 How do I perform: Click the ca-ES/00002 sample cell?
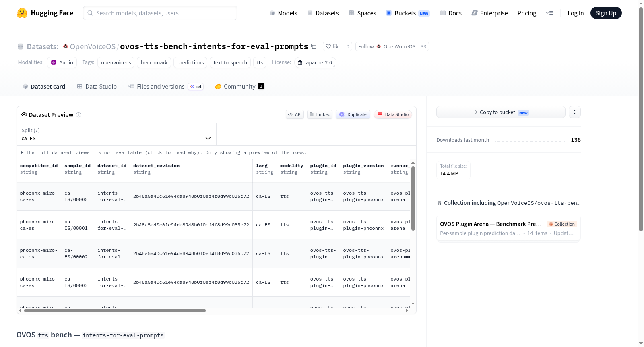77,253
